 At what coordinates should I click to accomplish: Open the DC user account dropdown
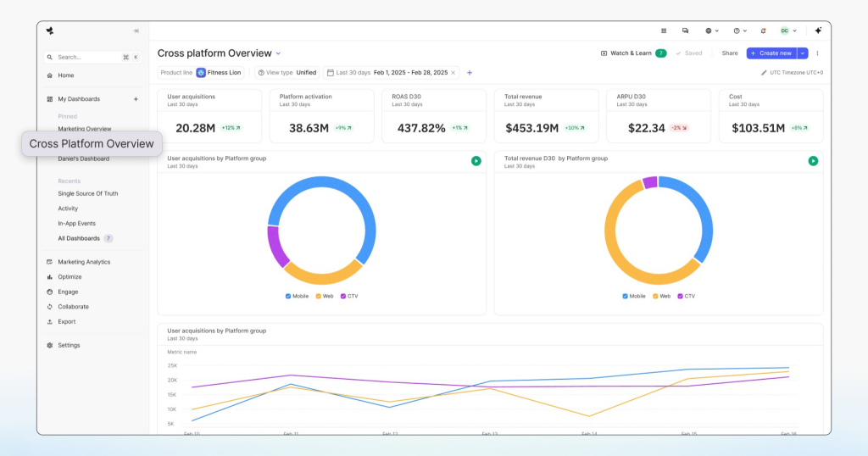(x=789, y=31)
